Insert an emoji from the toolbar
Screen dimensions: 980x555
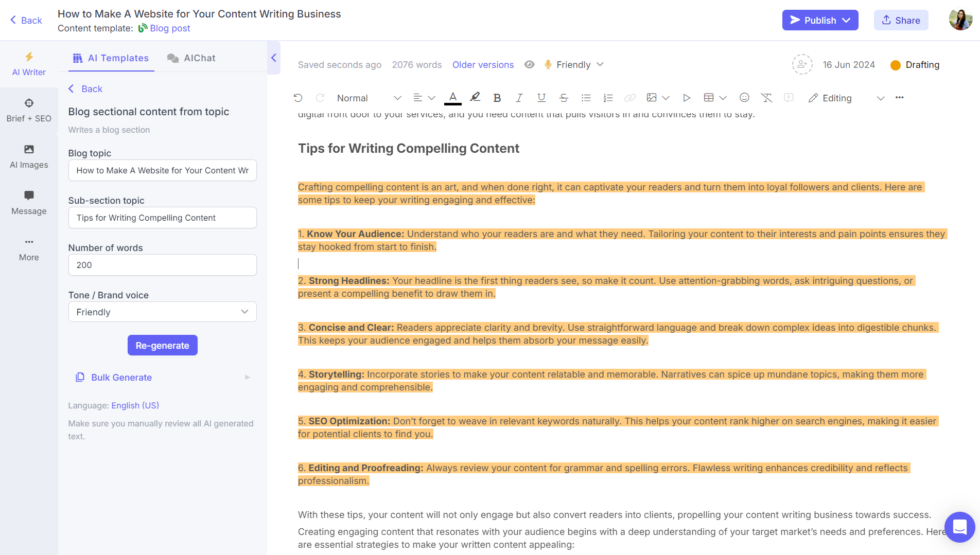pos(744,97)
